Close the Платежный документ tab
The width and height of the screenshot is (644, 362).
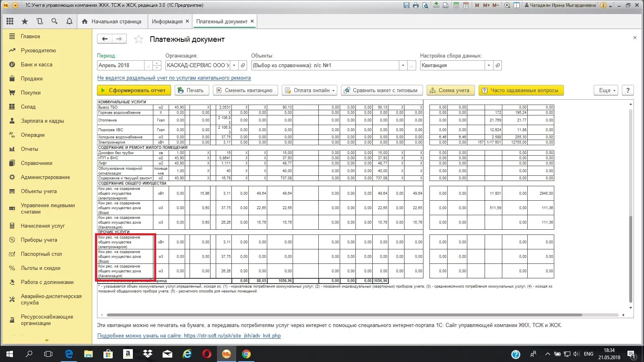pyautogui.click(x=252, y=21)
